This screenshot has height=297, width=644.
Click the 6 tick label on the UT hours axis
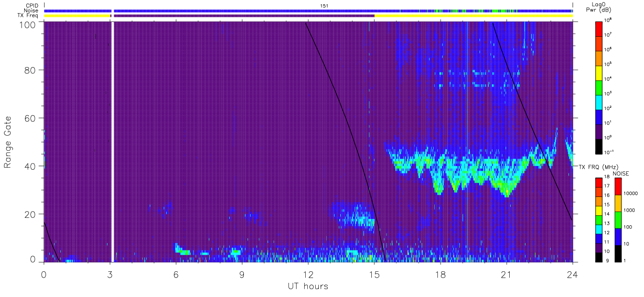point(176,274)
